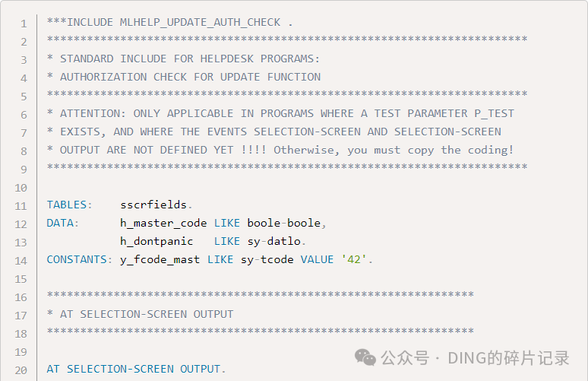Click the comment 'STANDARD INCLUDE FOR HELPDESK PROGRAMS'
588x381 pixels.
click(x=187, y=59)
